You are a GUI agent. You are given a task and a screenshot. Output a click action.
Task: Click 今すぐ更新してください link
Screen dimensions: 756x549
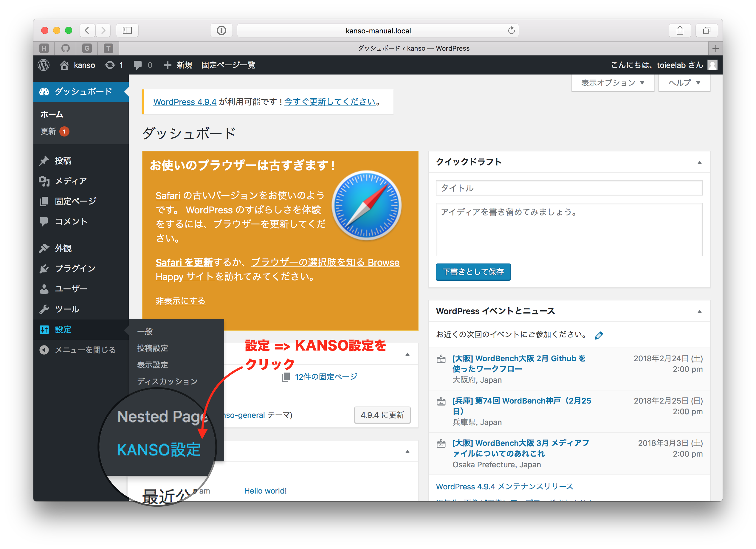[x=330, y=102]
